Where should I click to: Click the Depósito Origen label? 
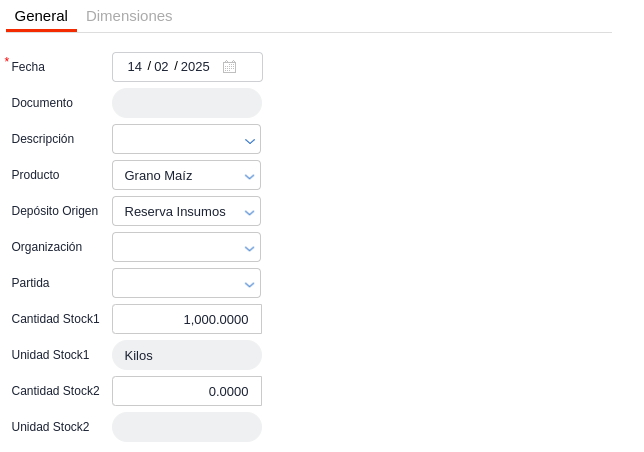(55, 211)
